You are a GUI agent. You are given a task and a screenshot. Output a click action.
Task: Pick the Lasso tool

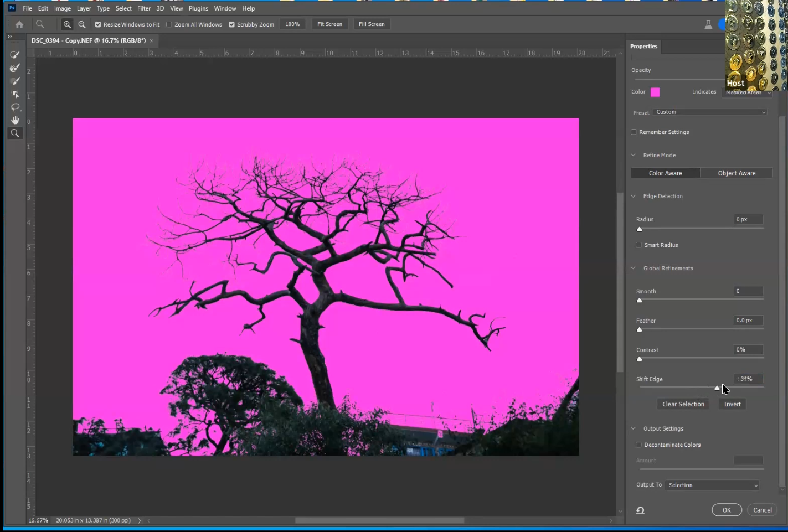[15, 107]
